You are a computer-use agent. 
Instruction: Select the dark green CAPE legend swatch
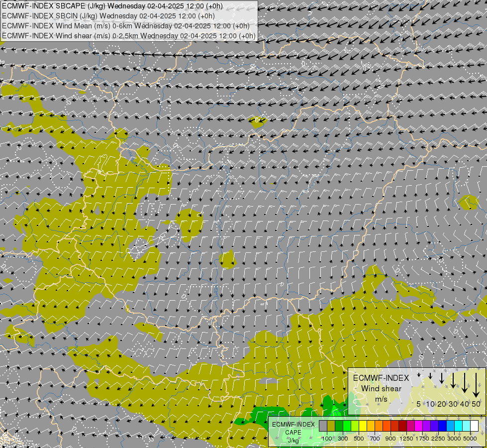339,426
